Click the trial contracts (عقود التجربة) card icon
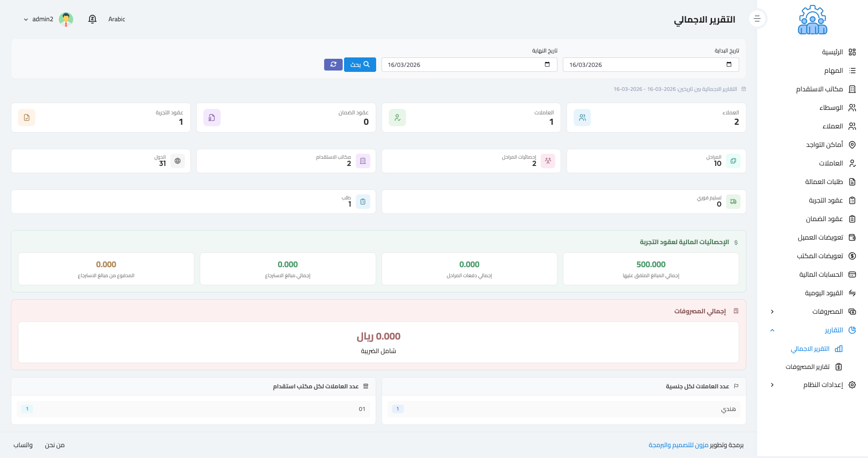The height and width of the screenshot is (458, 868). [x=27, y=118]
